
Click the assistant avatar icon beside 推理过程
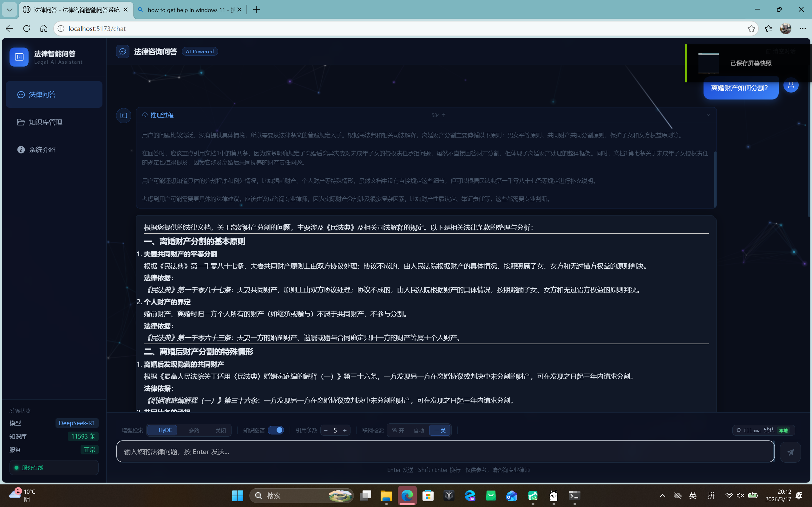point(123,115)
